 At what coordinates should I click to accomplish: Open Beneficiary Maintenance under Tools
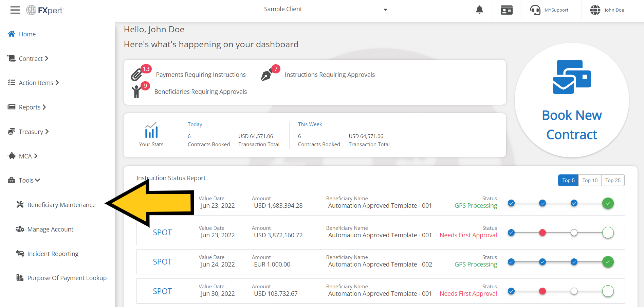tap(61, 205)
